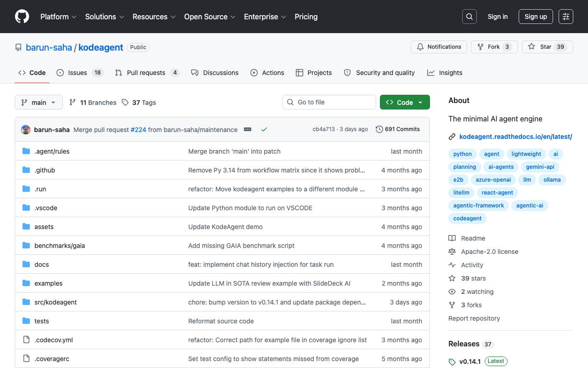The image size is (588, 368).
Task: Click the .agent/rules folder icon
Action: pyautogui.click(x=26, y=151)
